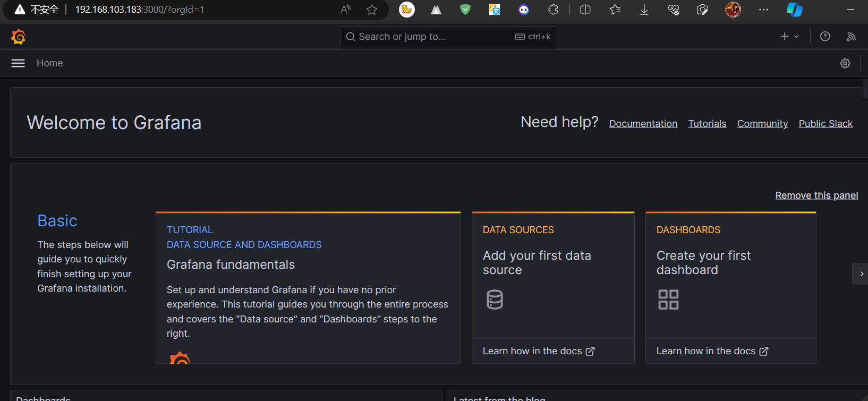This screenshot has width=868, height=401.
Task: Select Add your first data source
Action: coord(537,263)
